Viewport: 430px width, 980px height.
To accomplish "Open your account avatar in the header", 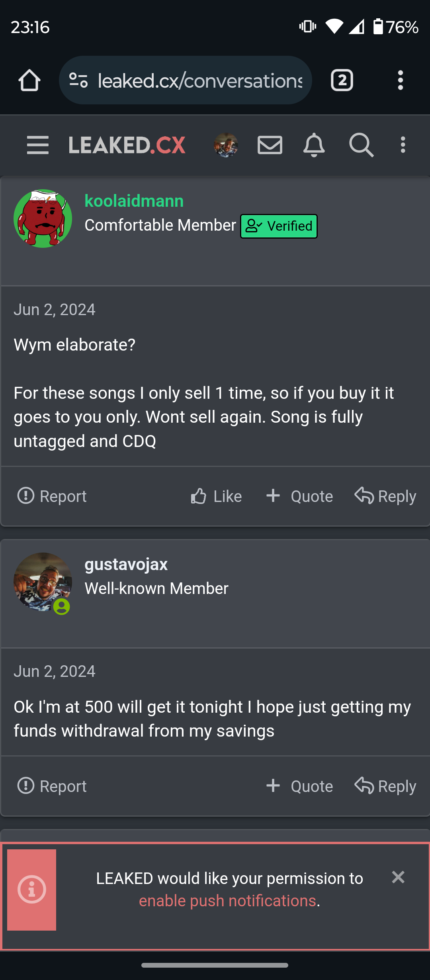I will coord(226,145).
